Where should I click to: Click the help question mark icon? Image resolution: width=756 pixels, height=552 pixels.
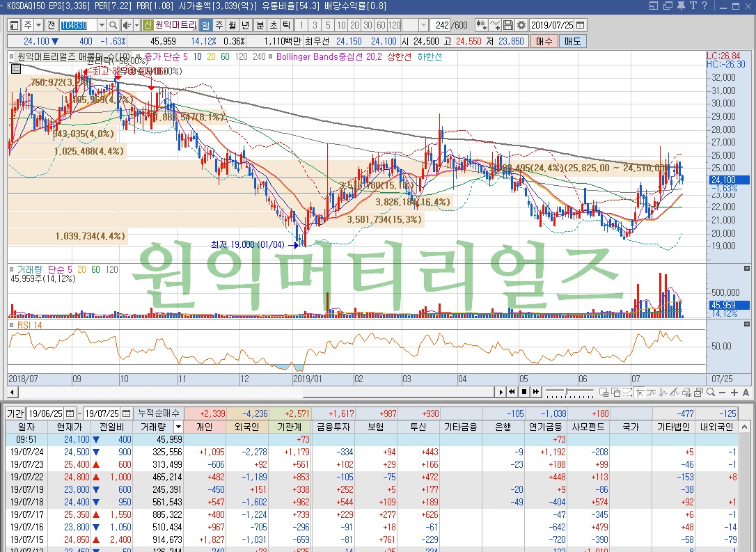pyautogui.click(x=704, y=6)
